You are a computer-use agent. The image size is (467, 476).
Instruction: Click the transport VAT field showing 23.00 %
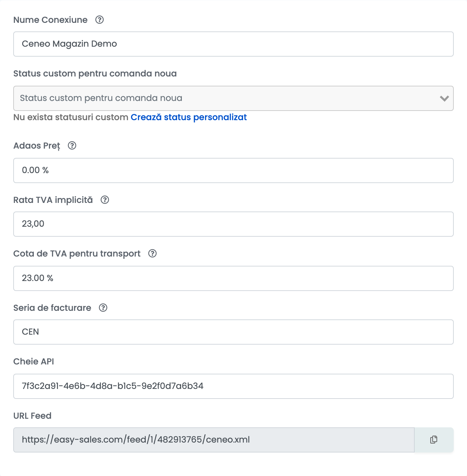tap(233, 278)
